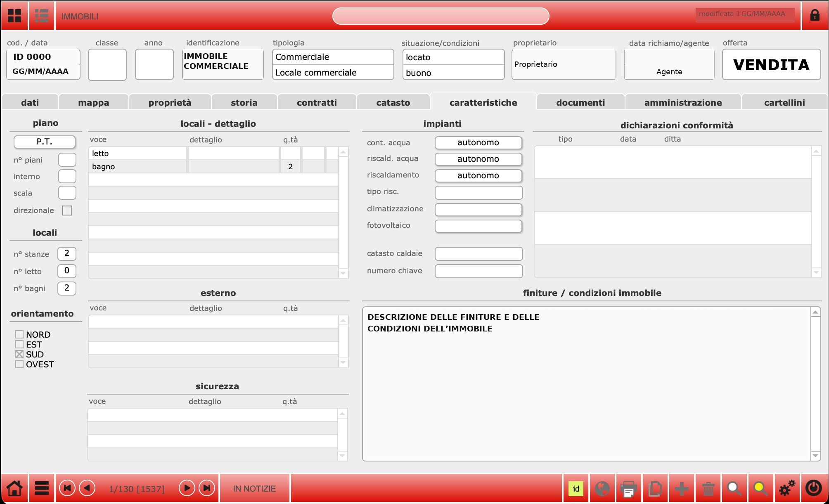This screenshot has height=504, width=829.
Task: Go to previous record
Action: coord(87,488)
